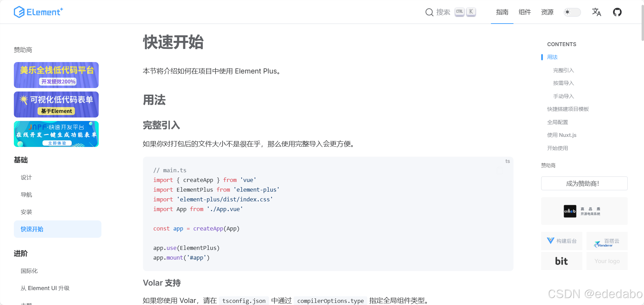Open the crmeb sponsor card
The image size is (644, 305).
[584, 211]
